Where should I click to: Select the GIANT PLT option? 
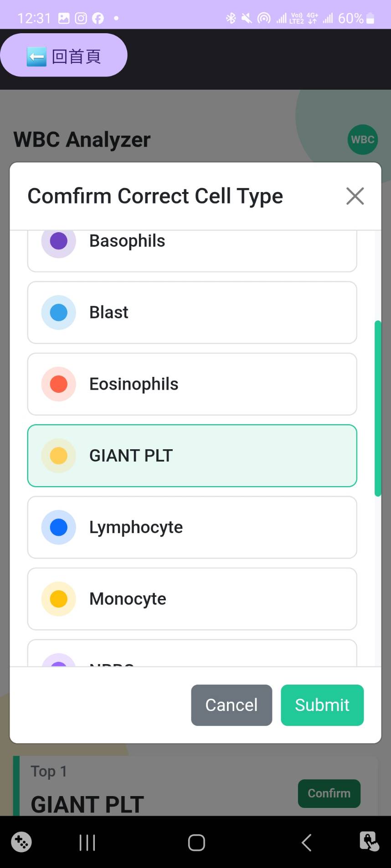click(x=192, y=456)
